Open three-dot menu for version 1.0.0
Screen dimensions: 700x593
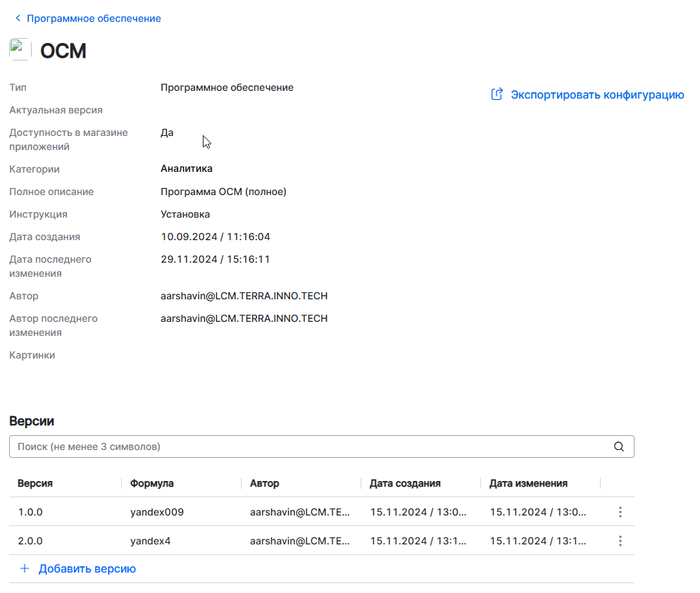[x=620, y=512]
